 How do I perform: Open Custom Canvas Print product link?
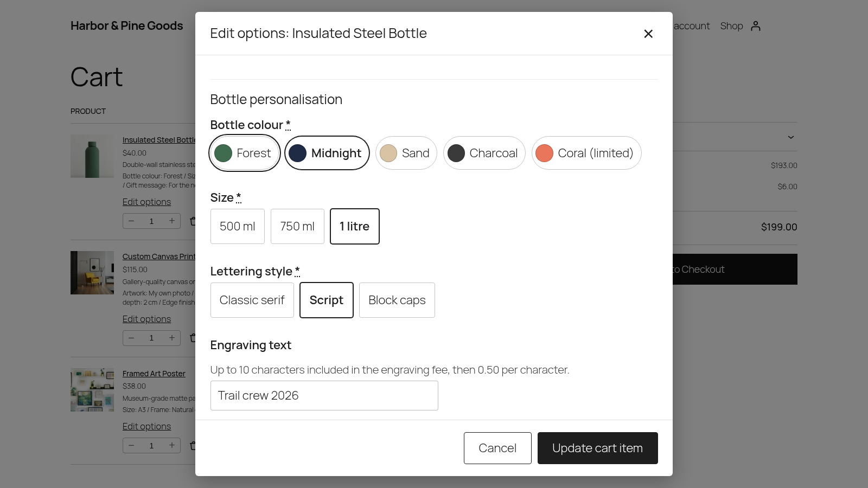click(159, 256)
